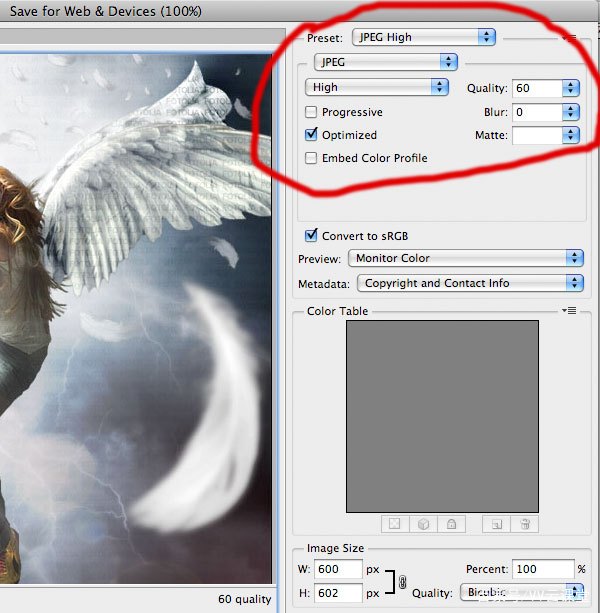Open the Optimize panel flyout menu icon
600x613 pixels.
point(570,38)
